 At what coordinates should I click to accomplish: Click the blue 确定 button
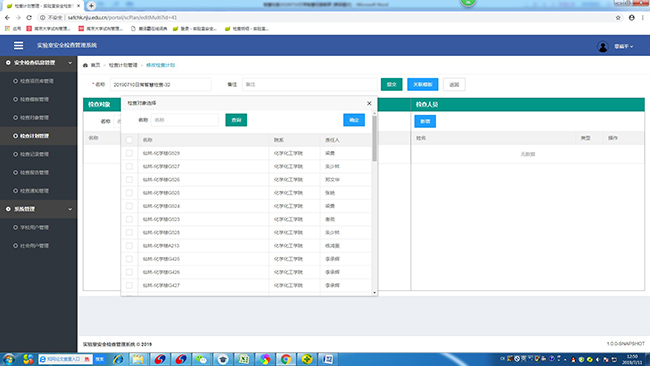click(x=354, y=120)
